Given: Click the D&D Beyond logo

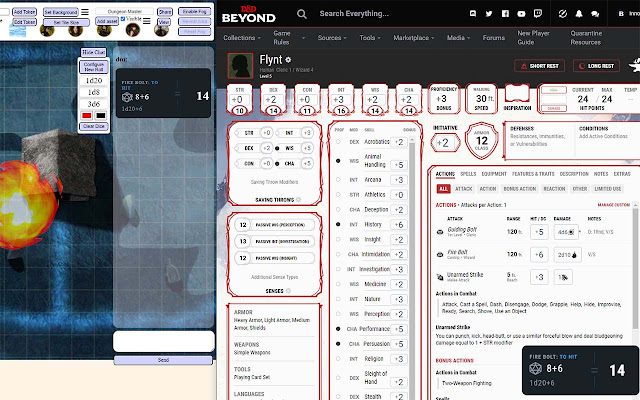Looking at the screenshot, I should pos(249,14).
